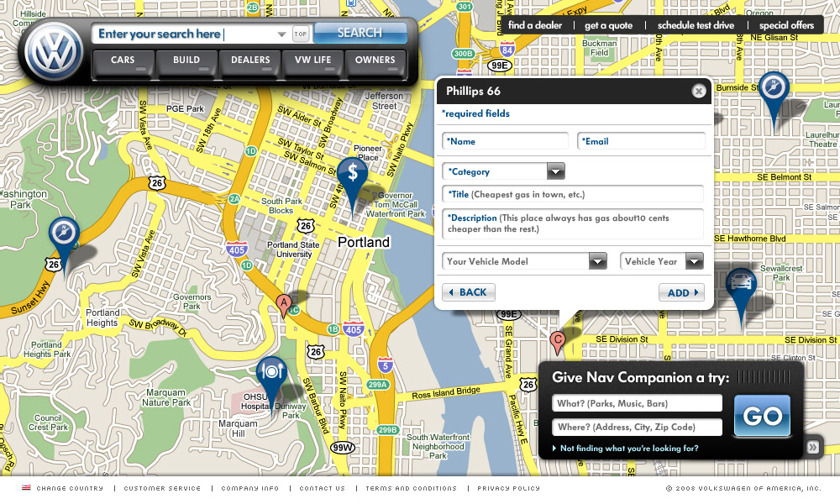The width and height of the screenshot is (840, 504).
Task: Open the find a dealer link
Action: 535,25
